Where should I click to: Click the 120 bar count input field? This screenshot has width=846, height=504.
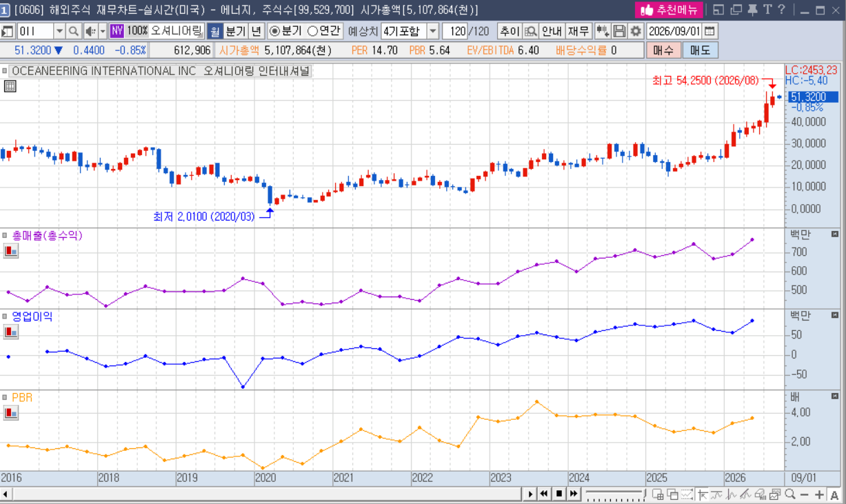click(x=455, y=31)
